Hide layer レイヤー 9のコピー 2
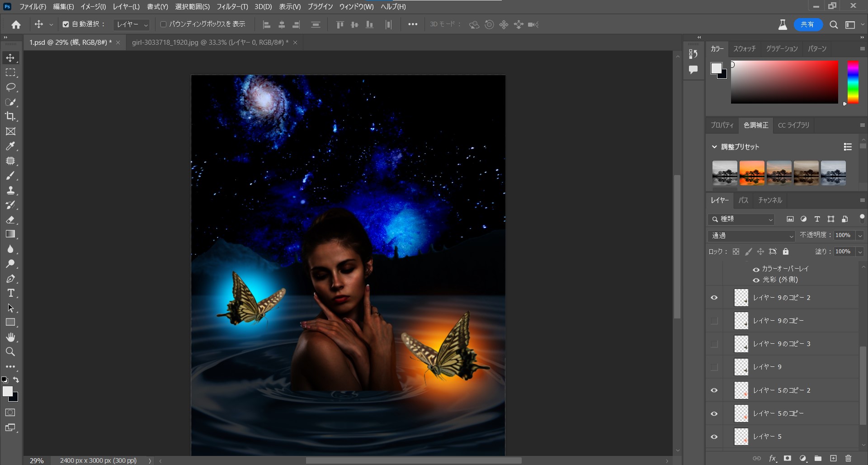The image size is (868, 465). [714, 298]
